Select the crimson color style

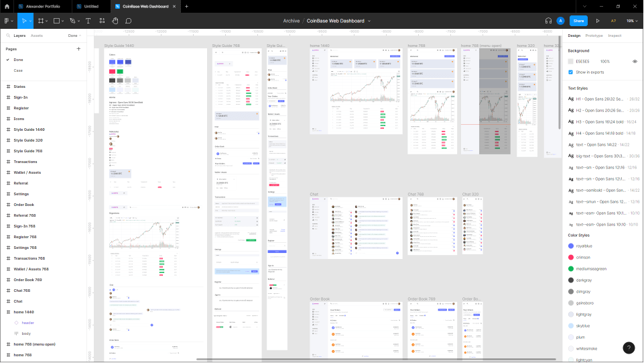pos(583,258)
